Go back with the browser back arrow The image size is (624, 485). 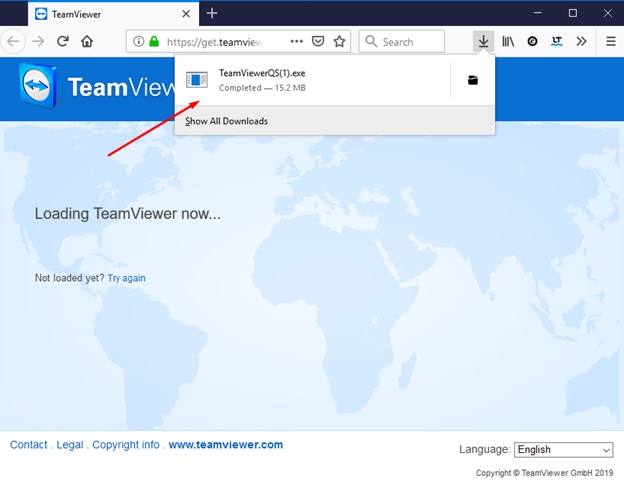pyautogui.click(x=13, y=41)
